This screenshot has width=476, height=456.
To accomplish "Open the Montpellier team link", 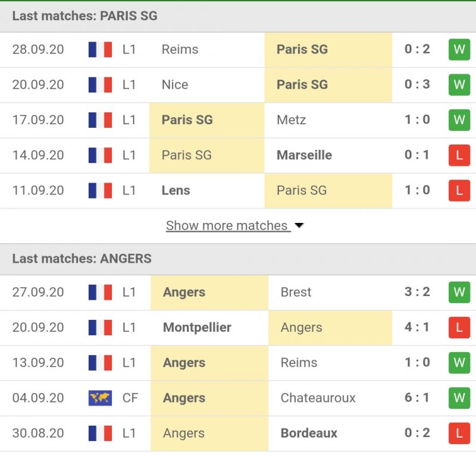I will (197, 327).
